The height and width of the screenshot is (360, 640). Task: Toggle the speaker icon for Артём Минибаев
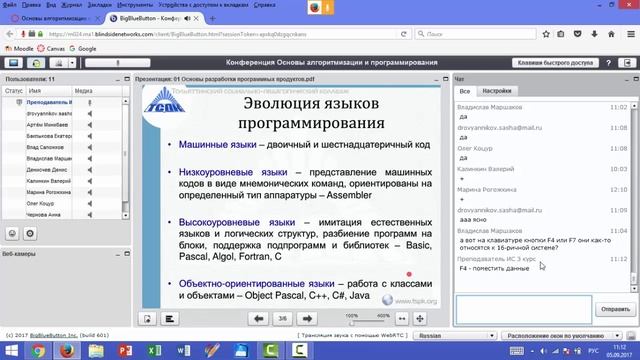(x=90, y=125)
